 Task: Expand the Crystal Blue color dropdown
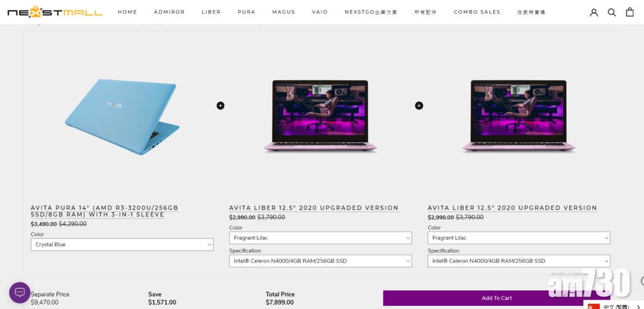(122, 245)
